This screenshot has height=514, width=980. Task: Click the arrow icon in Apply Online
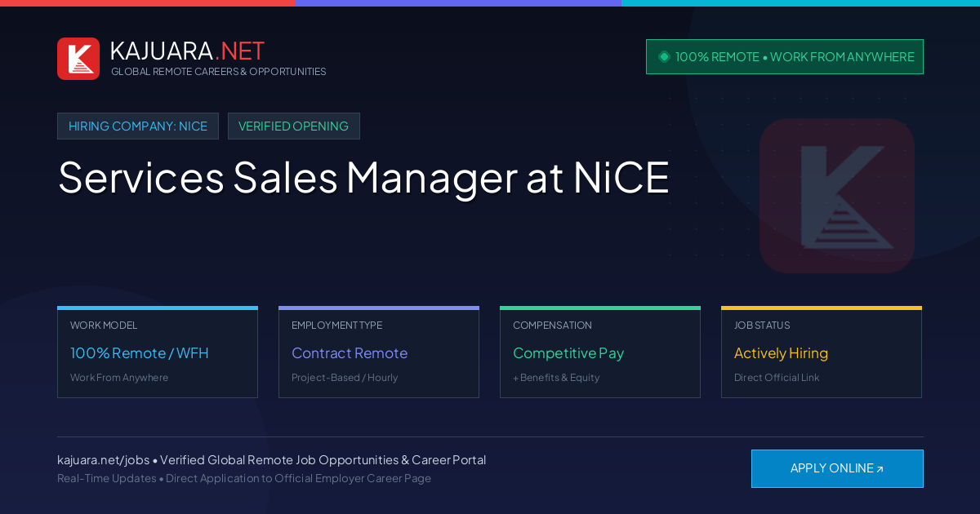[880, 469]
